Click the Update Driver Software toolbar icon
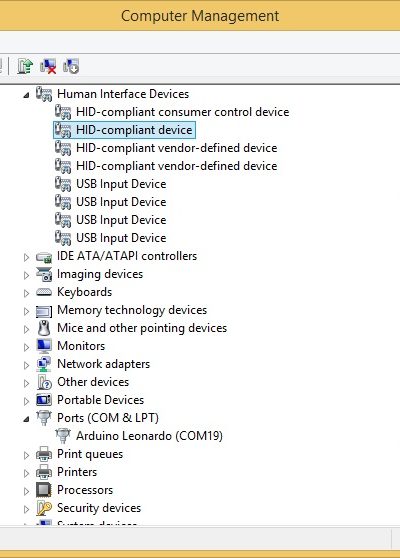 coord(25,66)
